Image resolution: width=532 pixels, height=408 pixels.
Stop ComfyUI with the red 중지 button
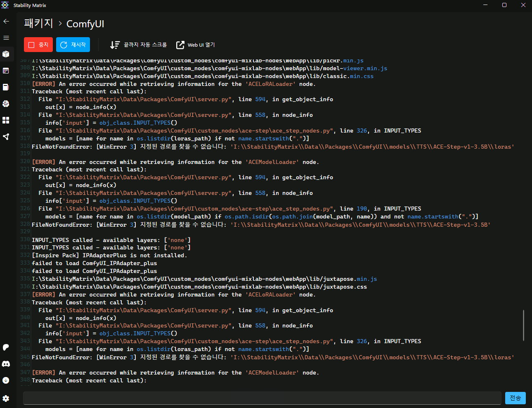tap(38, 45)
